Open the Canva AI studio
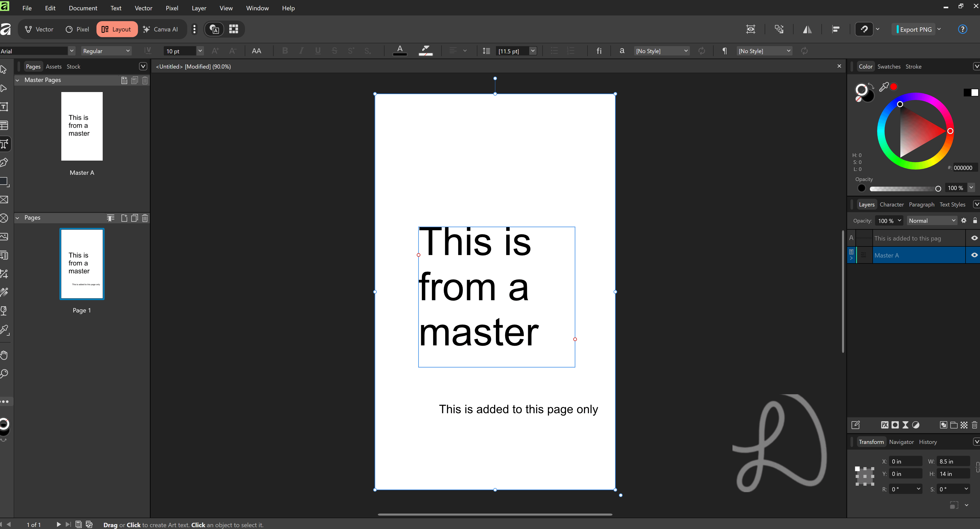The width and height of the screenshot is (980, 529). (x=160, y=29)
